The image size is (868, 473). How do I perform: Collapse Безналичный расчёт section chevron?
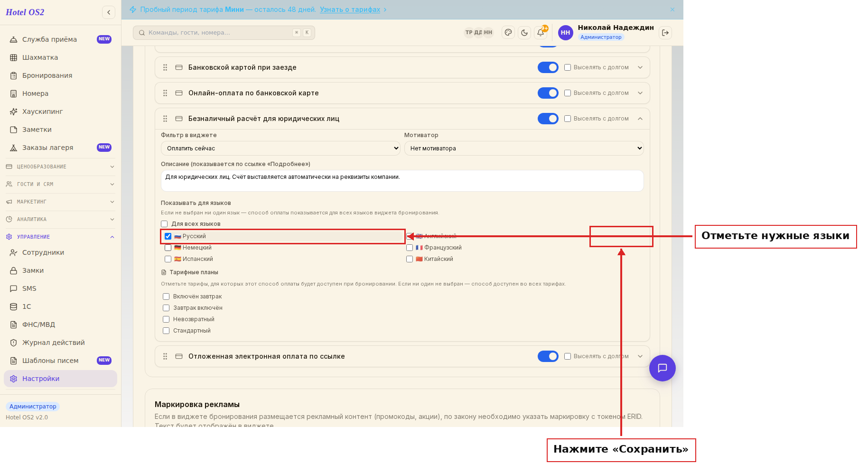(x=640, y=119)
